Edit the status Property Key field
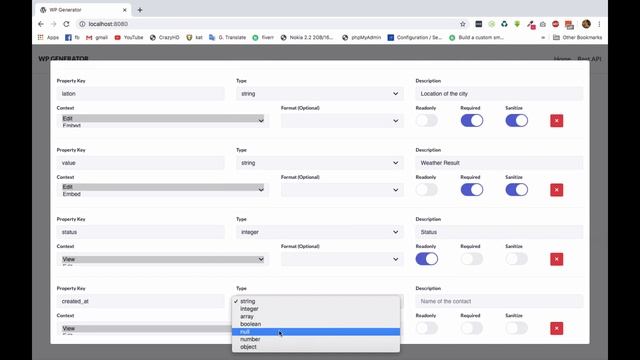The width and height of the screenshot is (640, 360). (x=140, y=232)
